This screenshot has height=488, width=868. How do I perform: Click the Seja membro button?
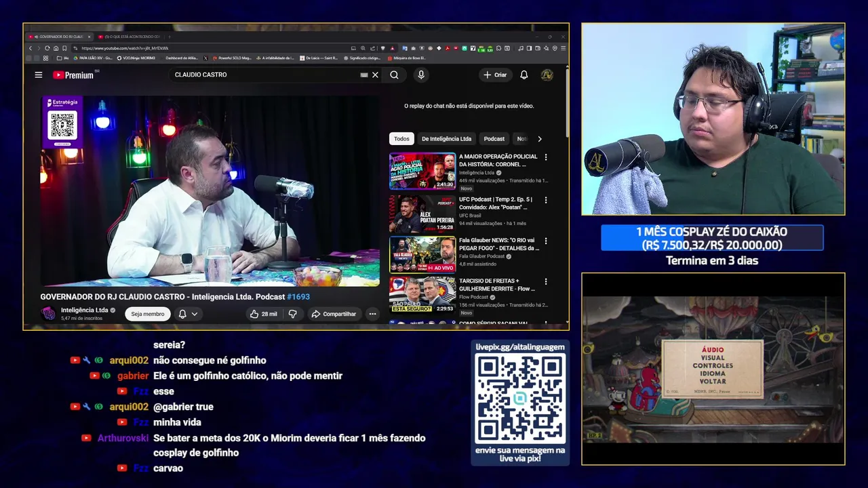(148, 314)
